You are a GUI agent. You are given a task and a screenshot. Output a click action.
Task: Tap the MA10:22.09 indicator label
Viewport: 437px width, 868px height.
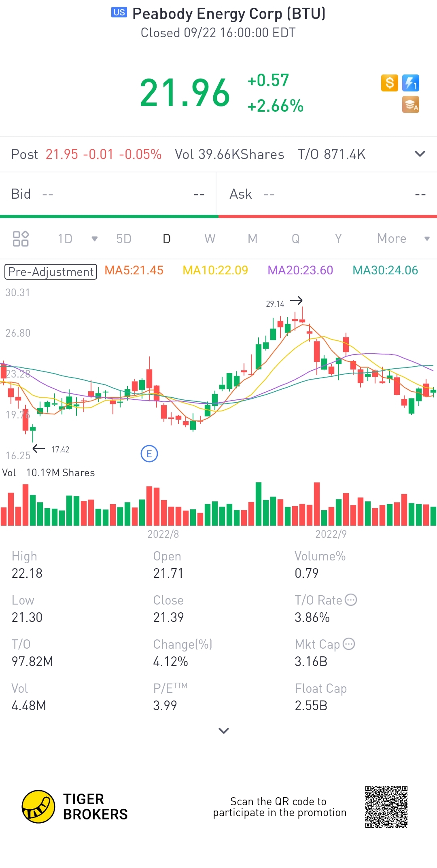point(215,270)
